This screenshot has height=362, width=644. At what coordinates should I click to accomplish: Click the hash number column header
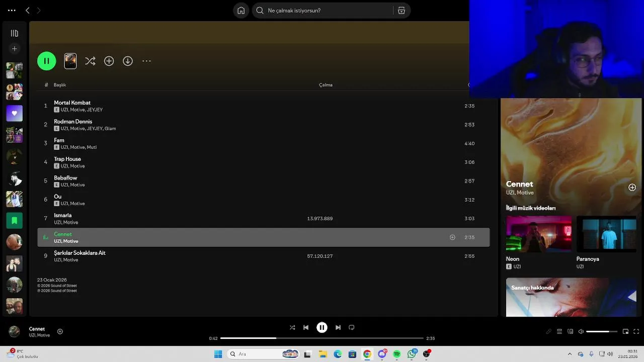(x=46, y=85)
